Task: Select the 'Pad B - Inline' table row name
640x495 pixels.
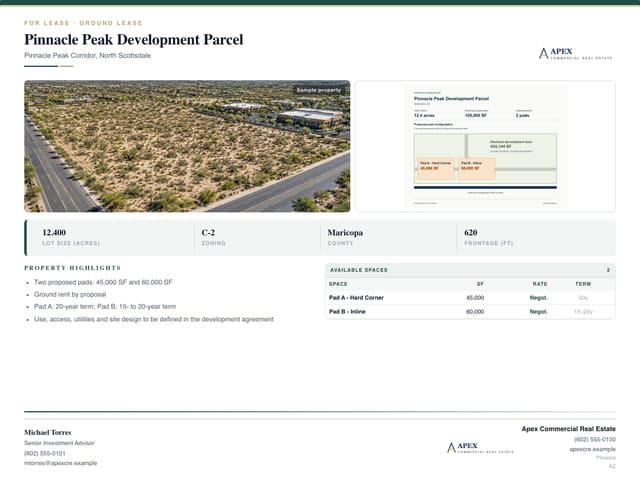Action: (x=347, y=312)
